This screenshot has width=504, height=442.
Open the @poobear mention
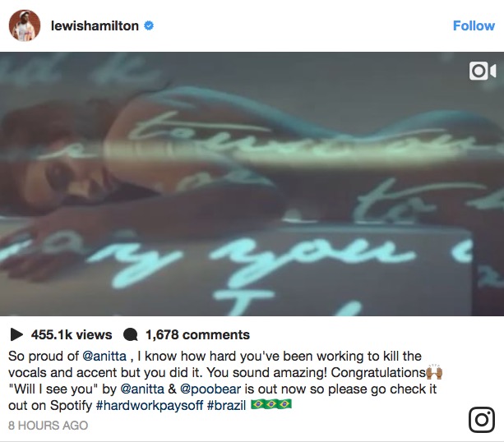210,389
